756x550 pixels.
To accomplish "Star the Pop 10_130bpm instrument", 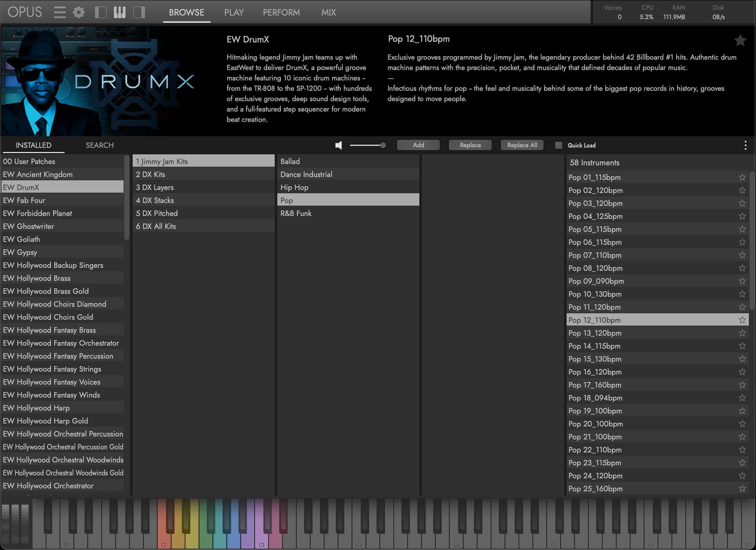I will pyautogui.click(x=742, y=294).
